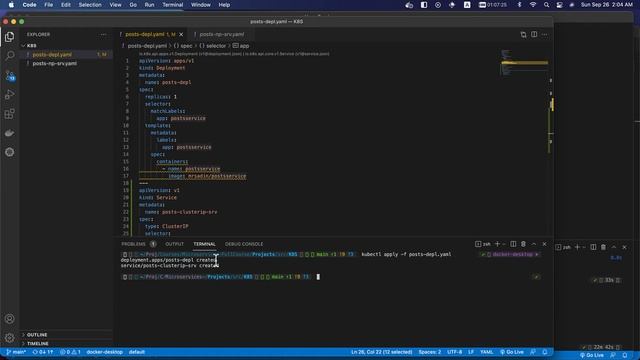Split the terminal in the background window
The width and height of the screenshot is (640, 360).
click(593, 247)
